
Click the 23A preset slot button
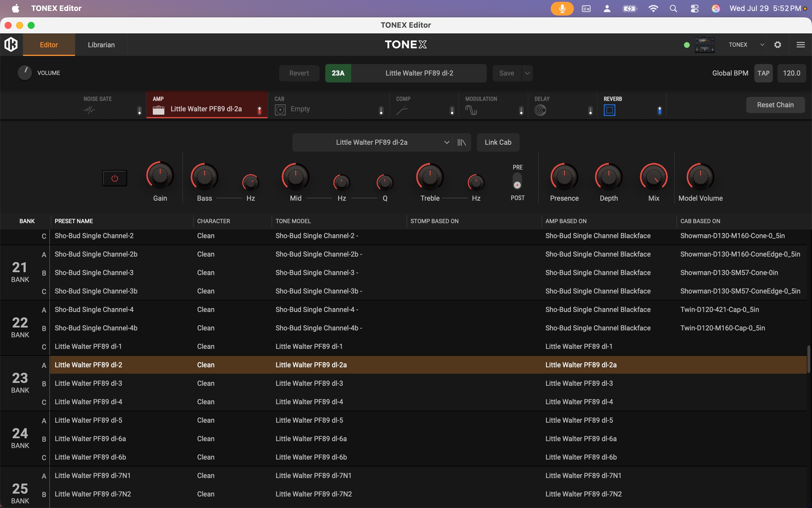[x=338, y=73]
